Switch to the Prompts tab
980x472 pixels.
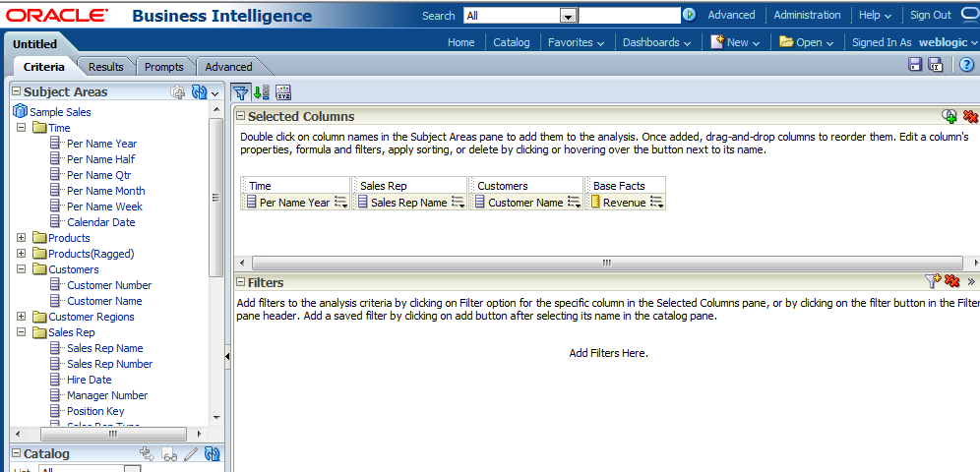[163, 66]
